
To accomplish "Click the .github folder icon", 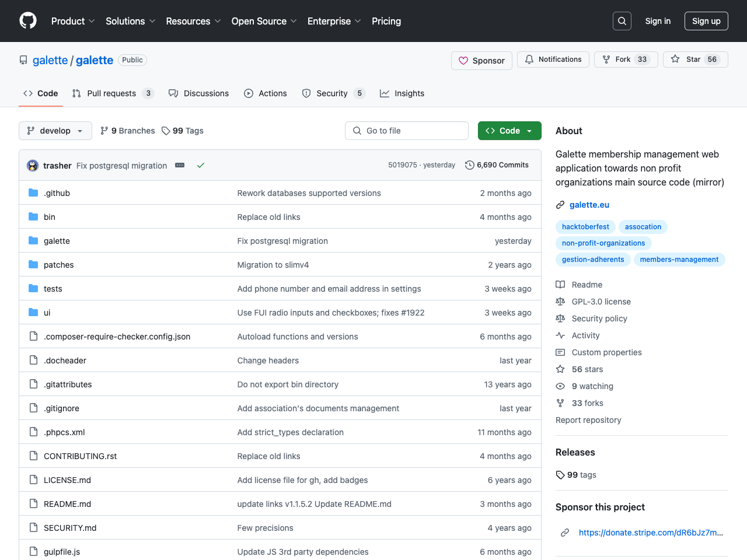I will click(x=33, y=192).
